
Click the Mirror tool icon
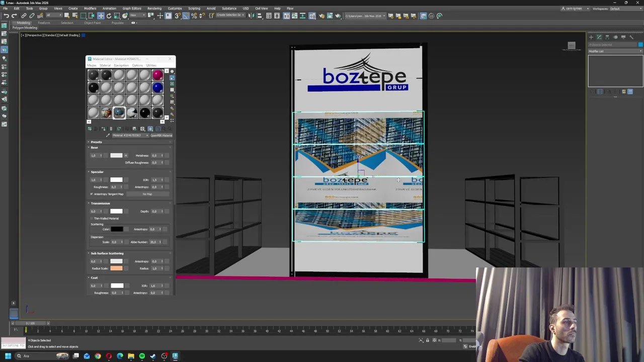tap(252, 16)
